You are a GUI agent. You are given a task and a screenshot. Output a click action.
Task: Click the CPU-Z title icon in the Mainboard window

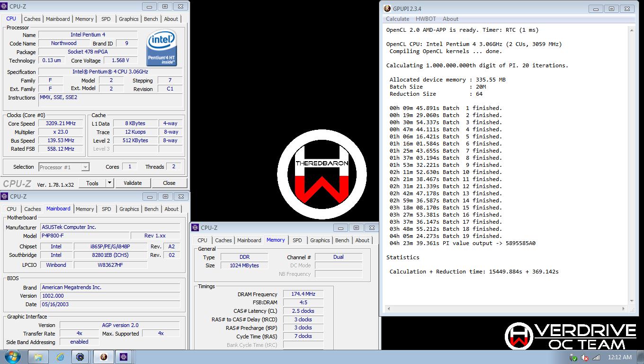[x=5, y=196]
